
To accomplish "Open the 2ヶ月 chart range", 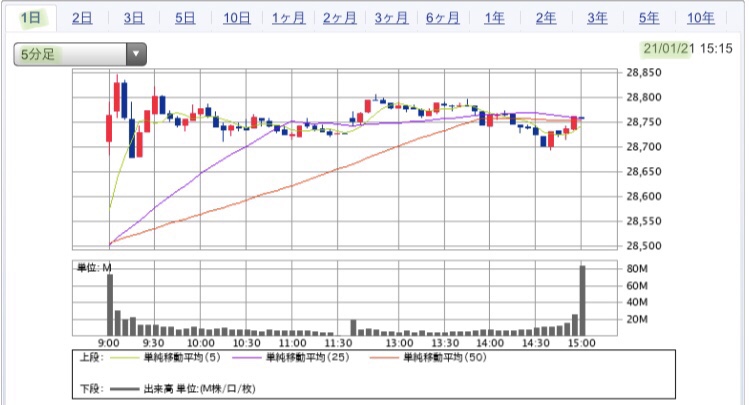I will pyautogui.click(x=340, y=18).
